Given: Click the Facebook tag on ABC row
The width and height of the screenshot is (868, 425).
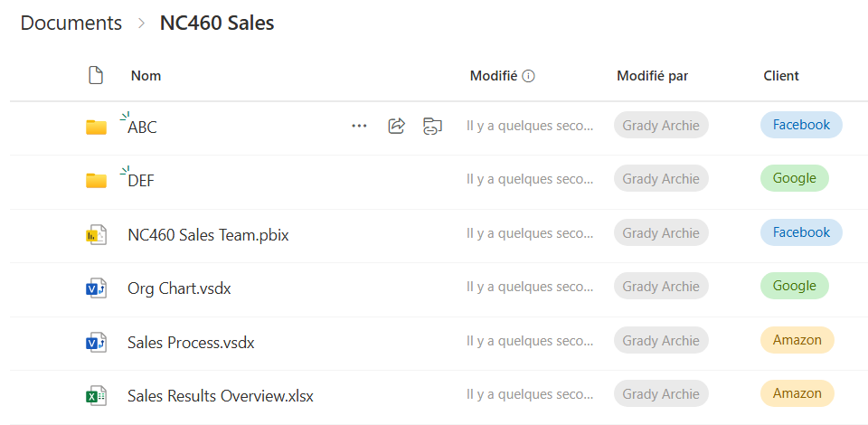Looking at the screenshot, I should pyautogui.click(x=802, y=125).
